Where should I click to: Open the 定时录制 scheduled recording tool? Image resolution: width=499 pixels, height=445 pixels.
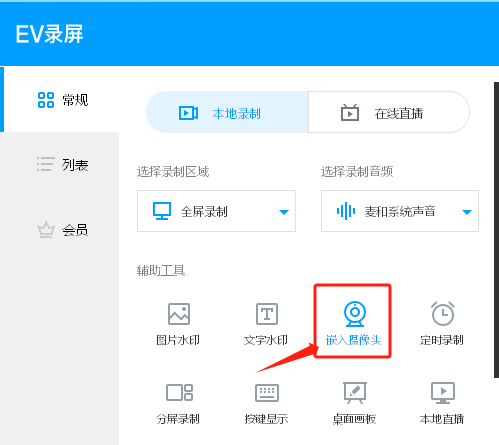442,323
